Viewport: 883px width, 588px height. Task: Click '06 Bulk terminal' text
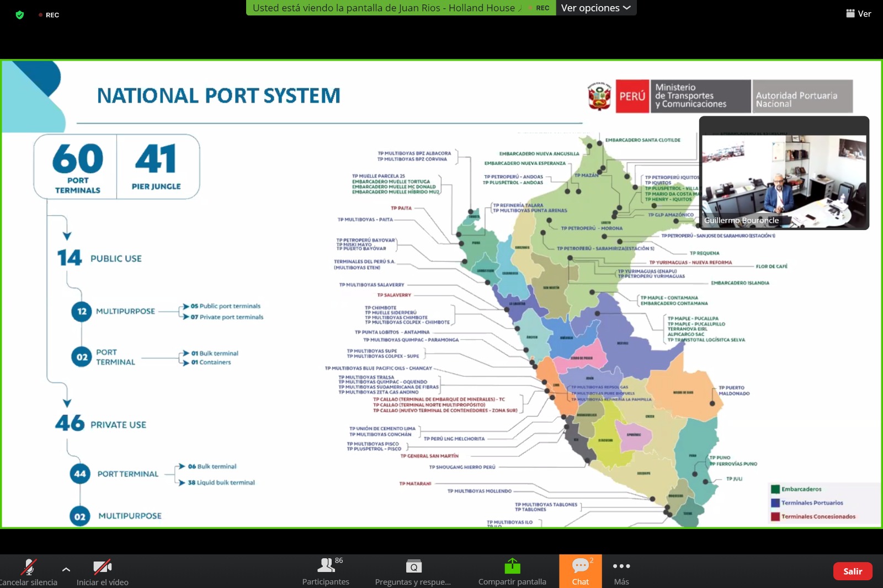click(x=212, y=467)
